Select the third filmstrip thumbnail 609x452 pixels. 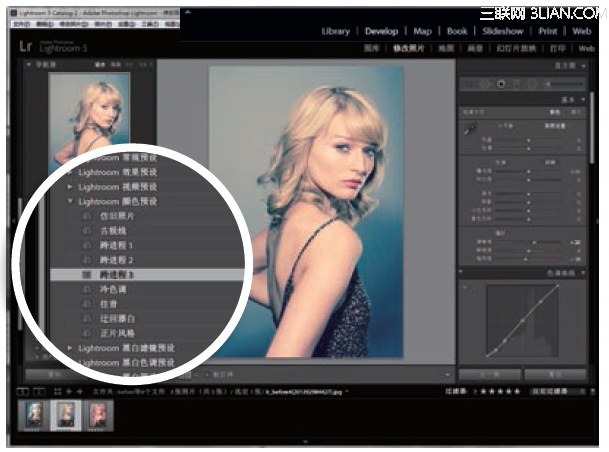click(x=98, y=415)
